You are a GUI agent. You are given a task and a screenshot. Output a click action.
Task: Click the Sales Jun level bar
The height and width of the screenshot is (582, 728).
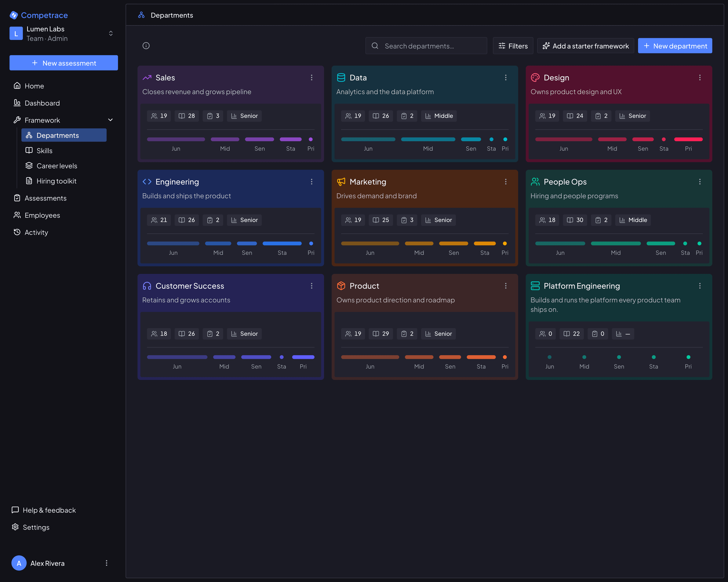(x=176, y=139)
